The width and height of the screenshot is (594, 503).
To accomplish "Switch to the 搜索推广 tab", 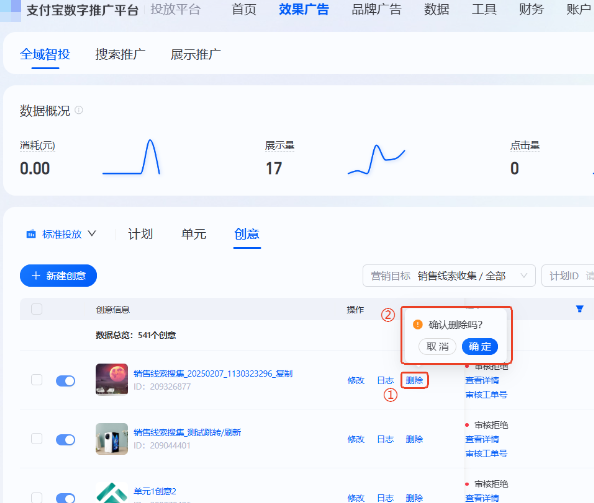I will [120, 55].
